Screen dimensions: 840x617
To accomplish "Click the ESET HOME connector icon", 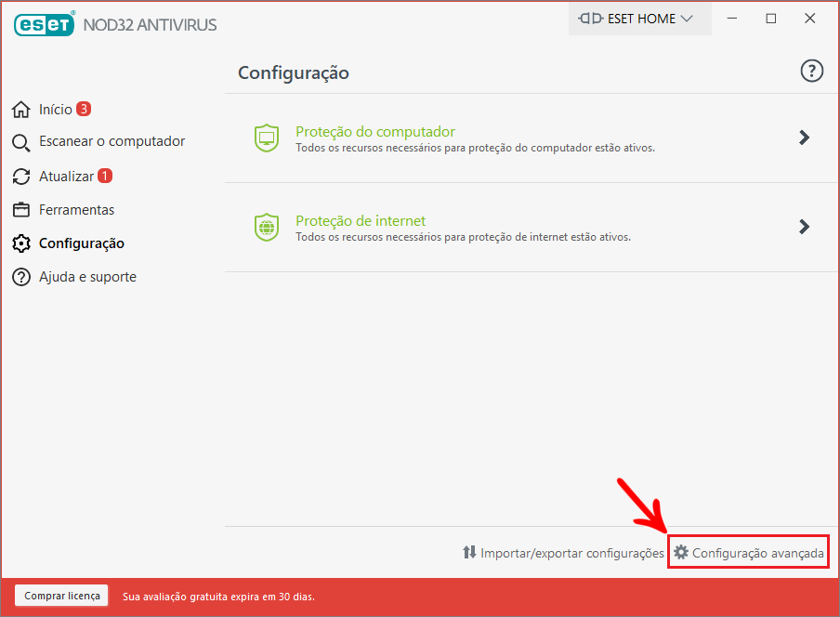I will pos(591,19).
